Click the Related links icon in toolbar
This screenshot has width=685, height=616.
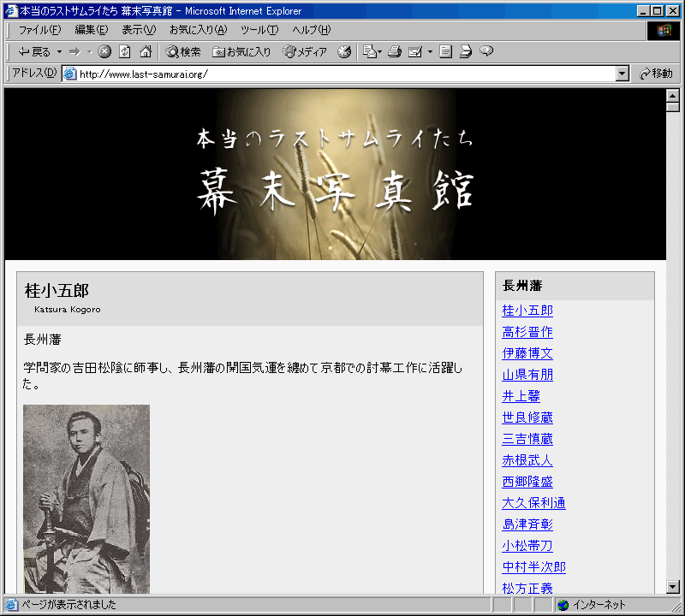point(466,52)
